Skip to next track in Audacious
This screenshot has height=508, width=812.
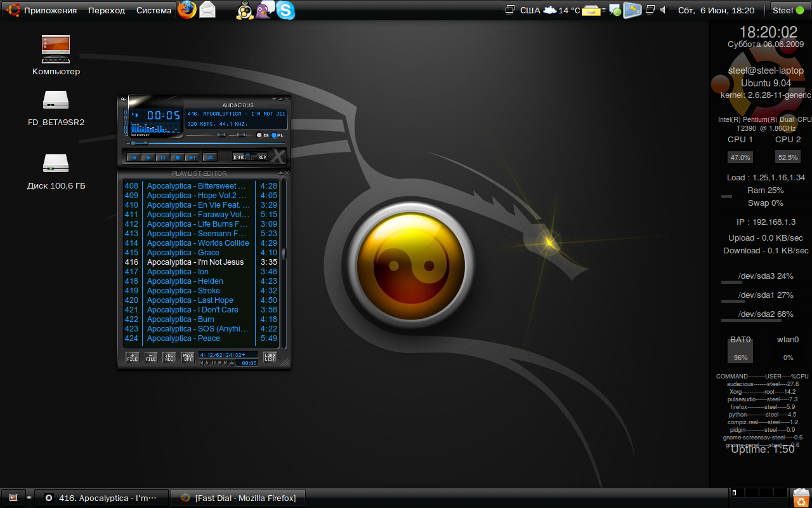(x=192, y=157)
